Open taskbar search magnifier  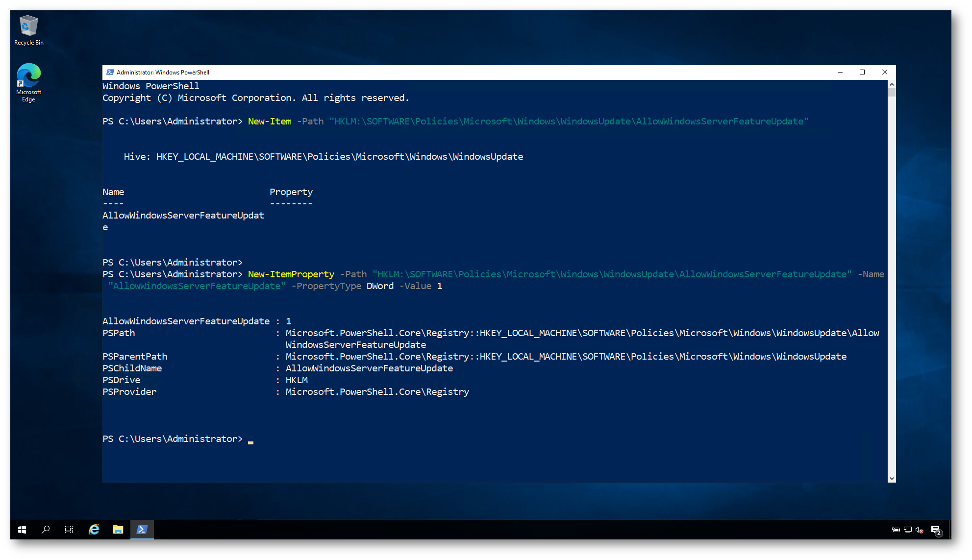click(x=46, y=530)
